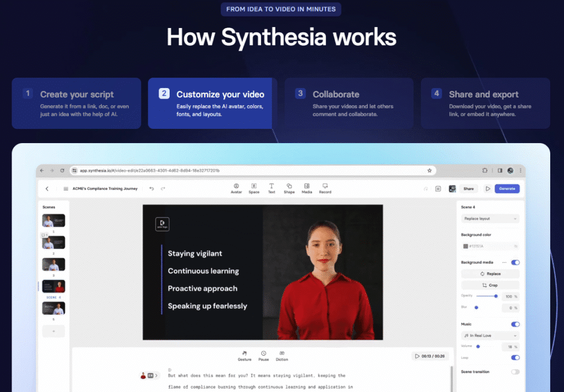Open In Real Love music dropdown
This screenshot has height=392, width=564.
(x=490, y=335)
